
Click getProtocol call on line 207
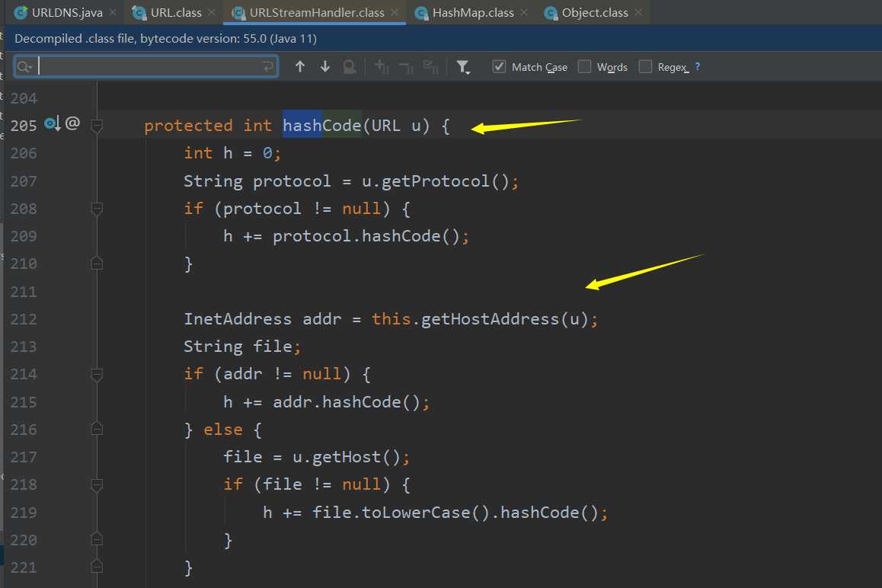(436, 181)
